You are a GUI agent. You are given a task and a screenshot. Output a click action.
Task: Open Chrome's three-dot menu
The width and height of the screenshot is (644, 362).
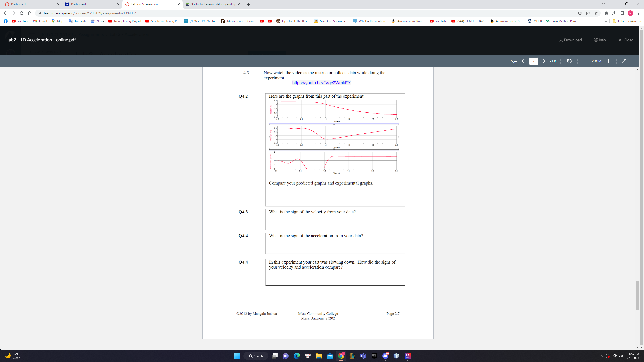point(638,13)
